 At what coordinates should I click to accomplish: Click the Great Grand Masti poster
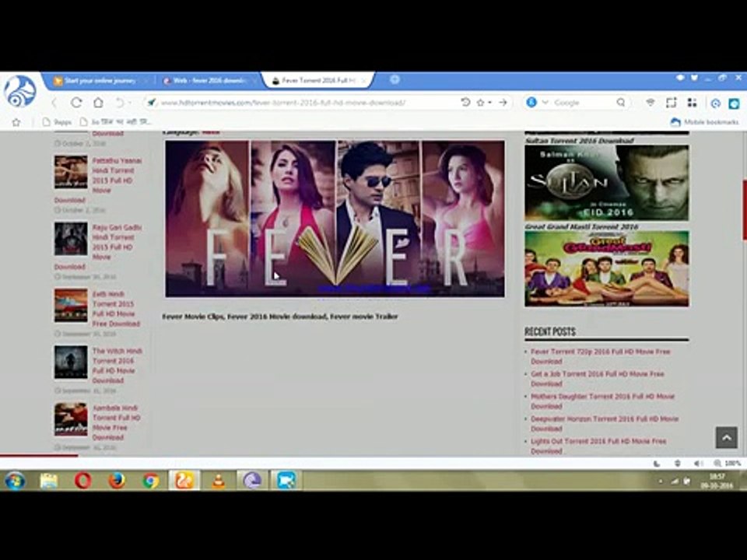click(606, 268)
